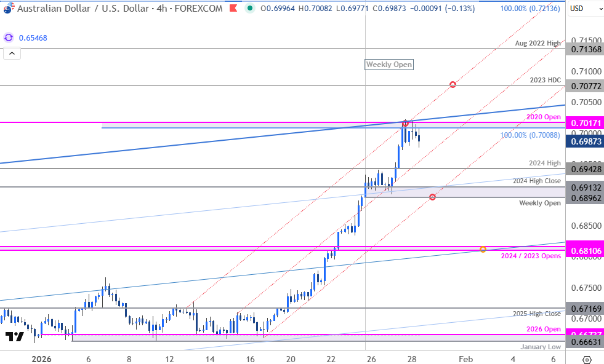
Task: Click the magenta 0.68106 price tag
Action: coord(585,248)
